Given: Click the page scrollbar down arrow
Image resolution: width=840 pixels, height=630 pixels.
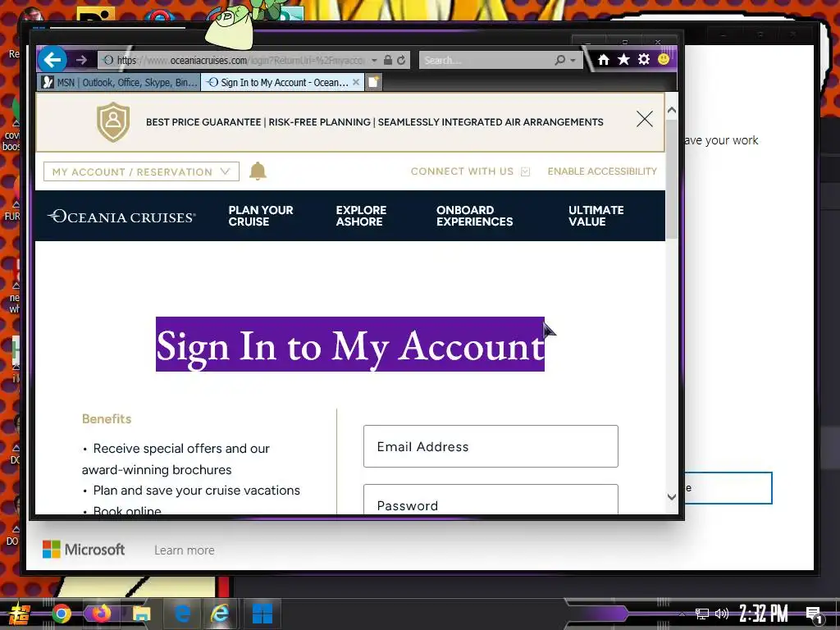Looking at the screenshot, I should pos(672,496).
